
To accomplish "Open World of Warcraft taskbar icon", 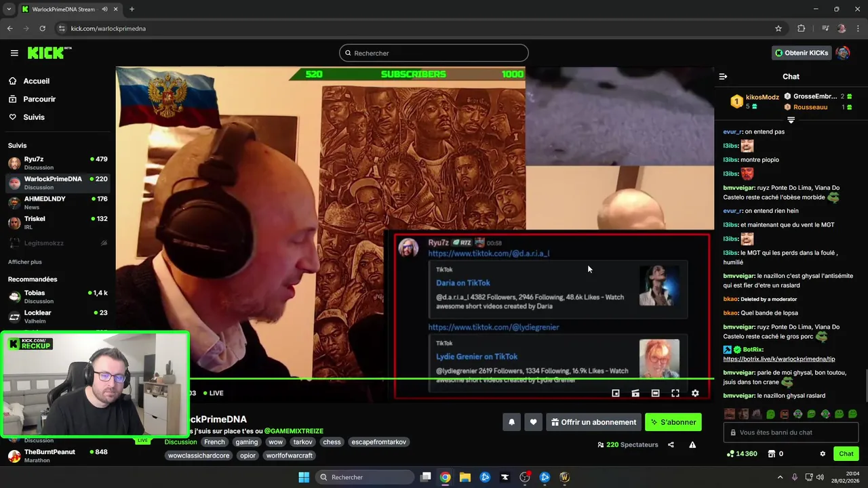I will 564,477.
